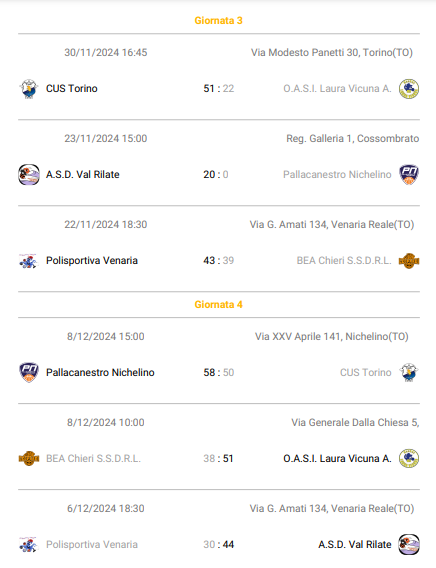Image resolution: width=436 pixels, height=568 pixels.
Task: Open the Giornata 3 heading
Action: (218, 21)
